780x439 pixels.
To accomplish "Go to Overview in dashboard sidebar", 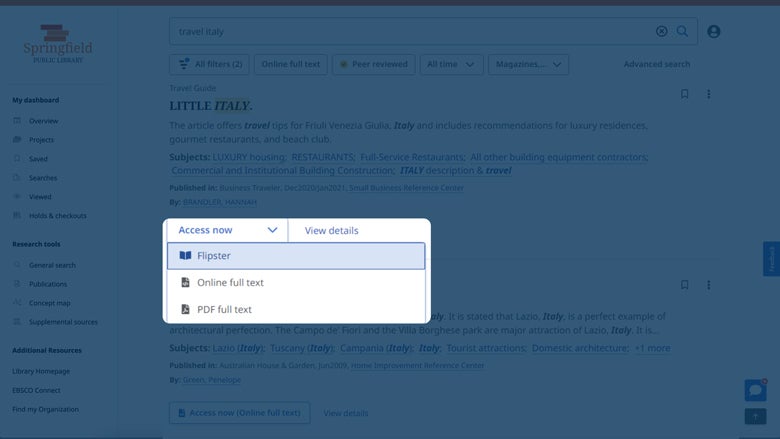I will point(43,121).
